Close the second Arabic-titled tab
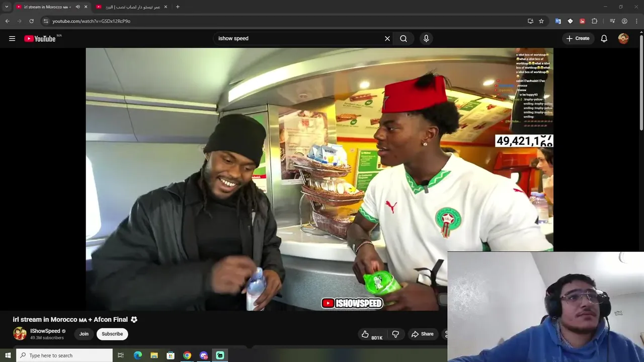This screenshot has width=644, height=362. point(166,7)
